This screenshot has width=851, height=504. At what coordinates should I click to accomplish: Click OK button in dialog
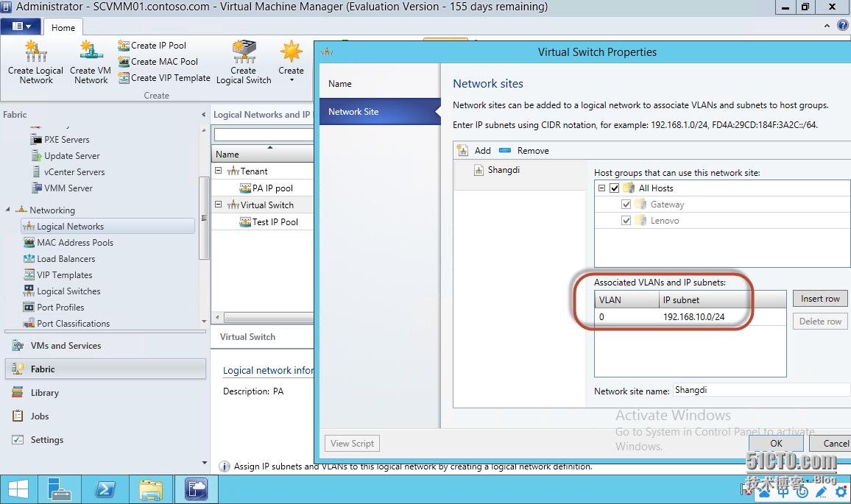tap(776, 443)
